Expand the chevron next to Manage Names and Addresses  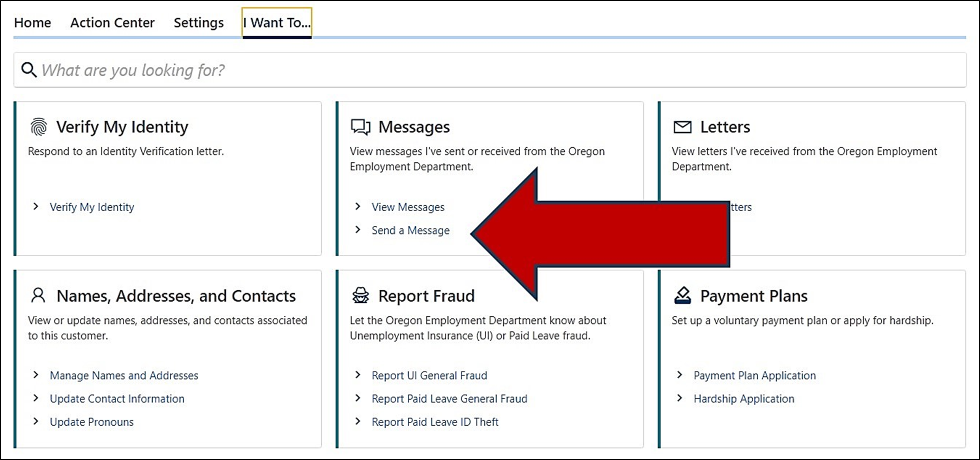coord(36,375)
